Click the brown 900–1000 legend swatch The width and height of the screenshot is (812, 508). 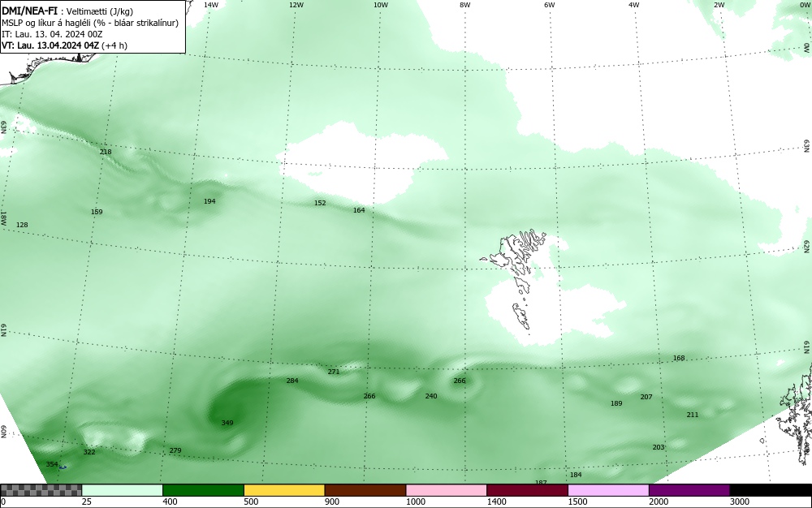point(365,490)
